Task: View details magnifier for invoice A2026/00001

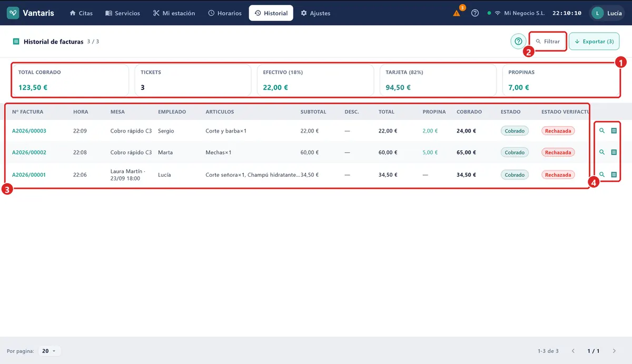Action: (602, 175)
